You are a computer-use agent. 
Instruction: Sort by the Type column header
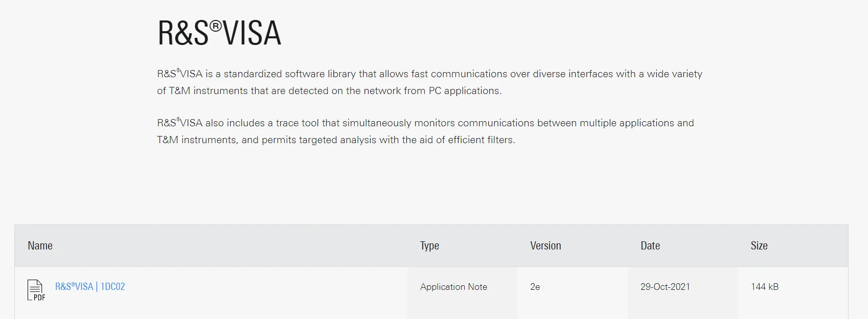pyautogui.click(x=429, y=246)
